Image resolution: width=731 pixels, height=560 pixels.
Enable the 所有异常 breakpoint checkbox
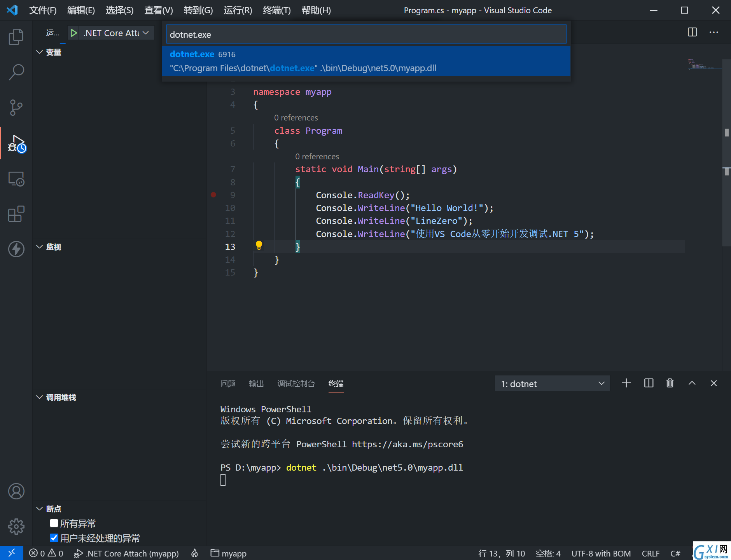[x=54, y=523]
